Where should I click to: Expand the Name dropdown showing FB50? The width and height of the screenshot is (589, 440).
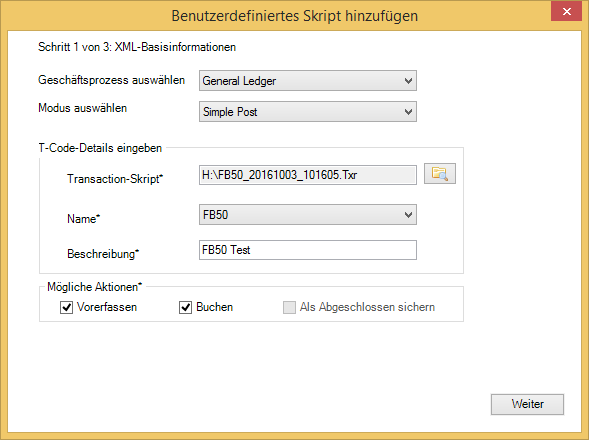click(x=308, y=215)
